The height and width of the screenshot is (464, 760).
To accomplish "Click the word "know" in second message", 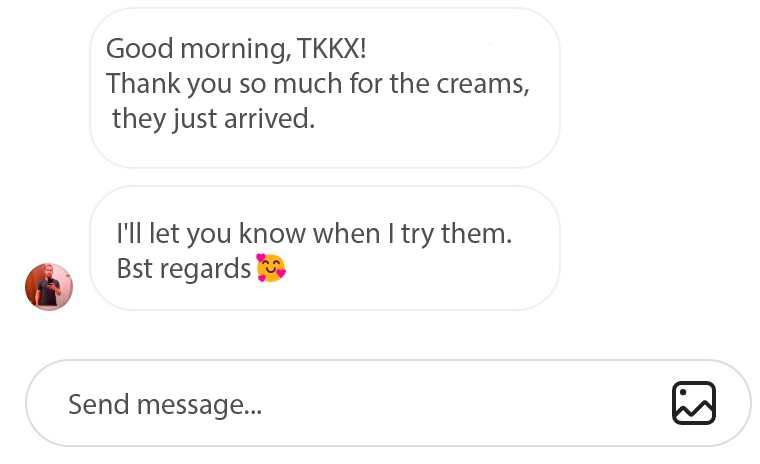I will [x=271, y=233].
